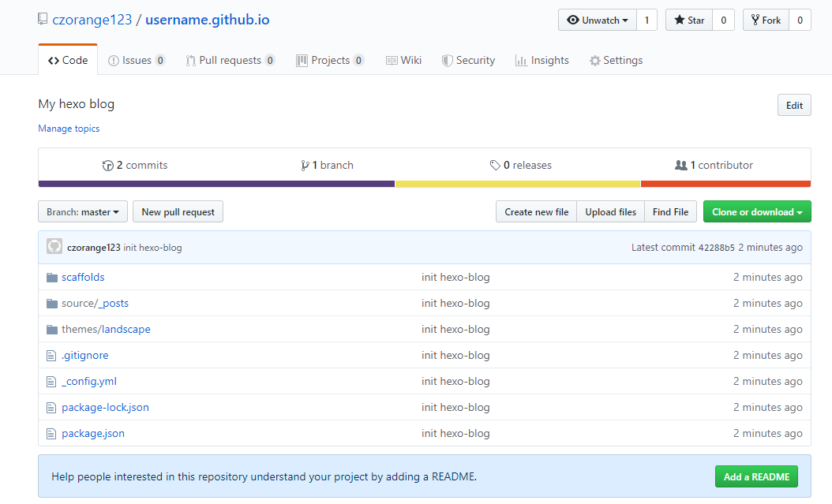Click the scaffolds folder icon

tap(52, 277)
